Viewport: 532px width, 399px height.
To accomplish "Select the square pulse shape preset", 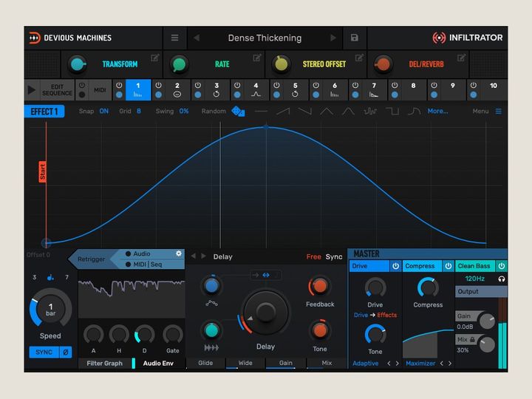I will [x=392, y=112].
